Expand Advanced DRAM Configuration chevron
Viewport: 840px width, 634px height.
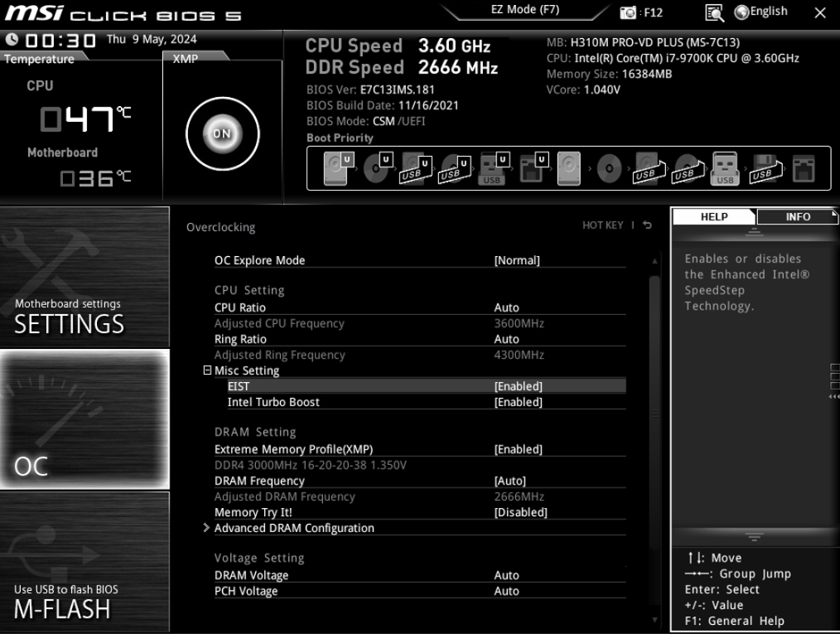(206, 528)
